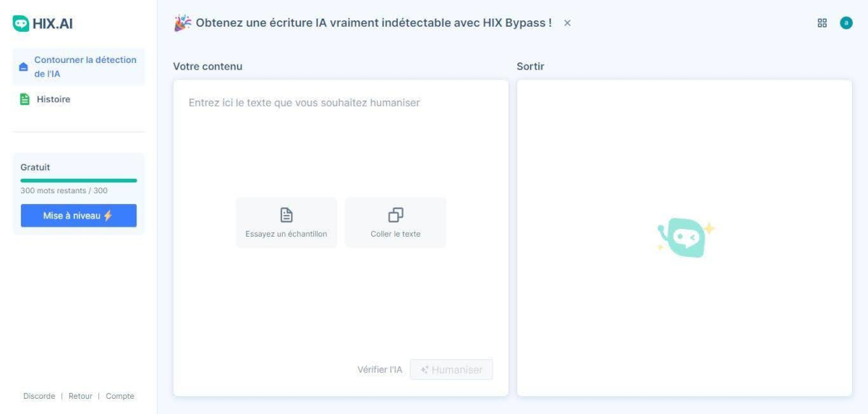Load a sample with Essayez un échantillon
The height and width of the screenshot is (414, 868).
(x=286, y=223)
